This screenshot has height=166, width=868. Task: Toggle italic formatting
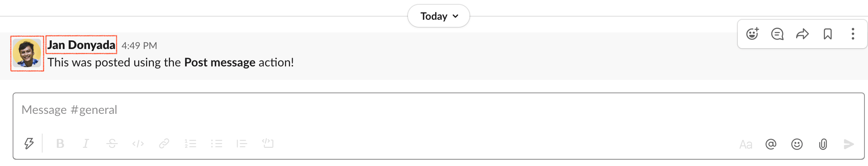pyautogui.click(x=86, y=143)
